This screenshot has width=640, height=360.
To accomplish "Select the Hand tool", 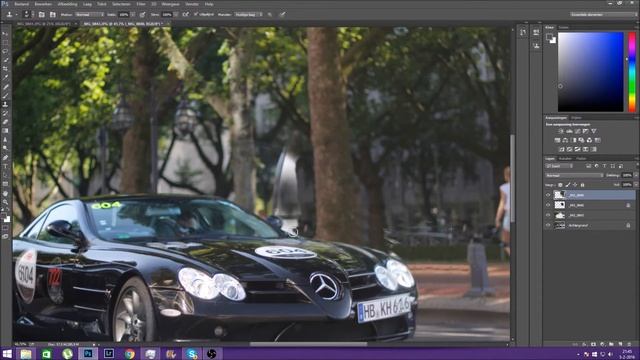I will [x=5, y=193].
